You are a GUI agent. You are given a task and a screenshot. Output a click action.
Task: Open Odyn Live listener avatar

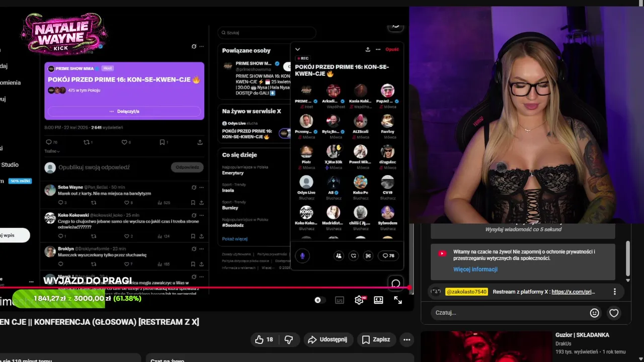coord(306,182)
